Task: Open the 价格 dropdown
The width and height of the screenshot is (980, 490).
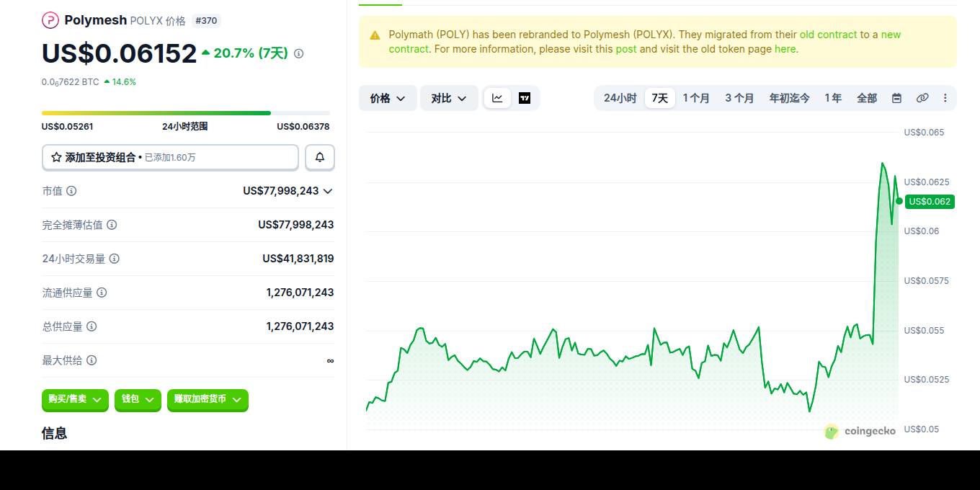Action: point(388,98)
